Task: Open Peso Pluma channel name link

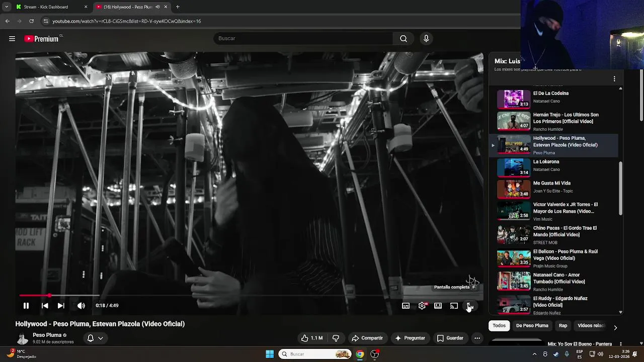Action: pyautogui.click(x=47, y=335)
